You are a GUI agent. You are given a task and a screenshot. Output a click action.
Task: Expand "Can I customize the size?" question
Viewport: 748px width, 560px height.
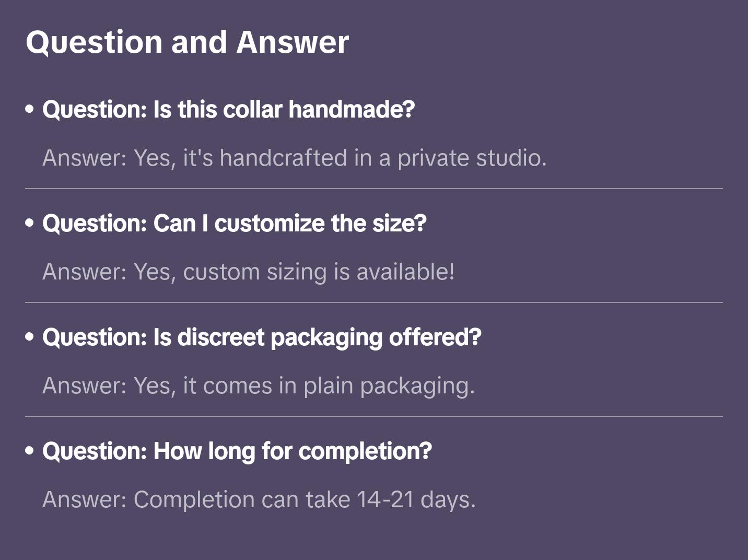point(234,223)
